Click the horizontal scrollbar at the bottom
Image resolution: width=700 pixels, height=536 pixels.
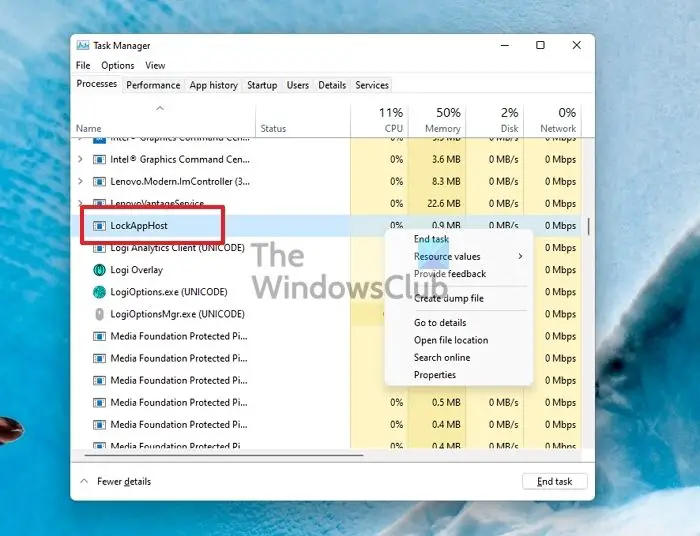[224, 456]
